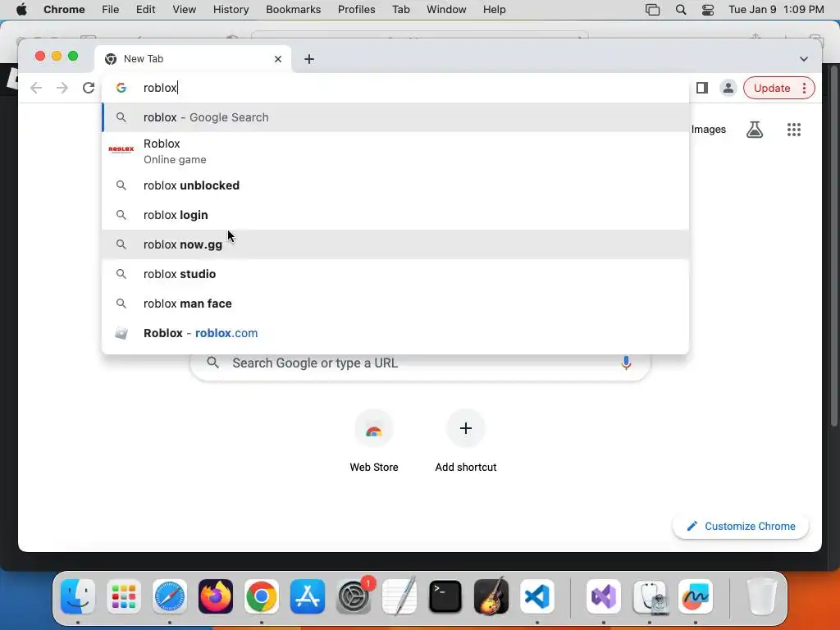Open Finder from the Dock
The height and width of the screenshot is (630, 840).
[x=78, y=596]
